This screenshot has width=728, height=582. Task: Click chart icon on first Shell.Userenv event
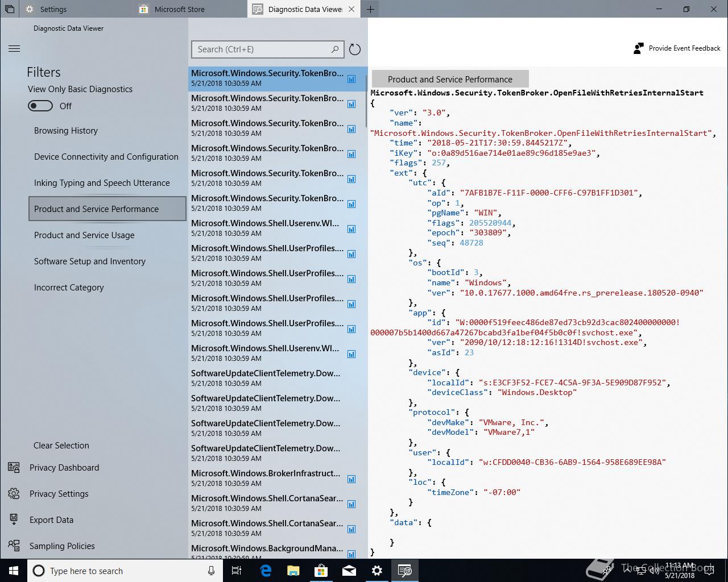point(351,229)
